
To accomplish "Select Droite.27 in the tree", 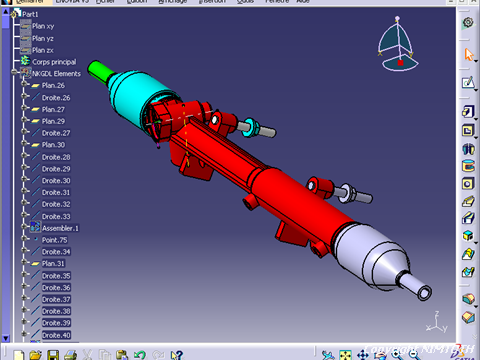I will [56, 133].
